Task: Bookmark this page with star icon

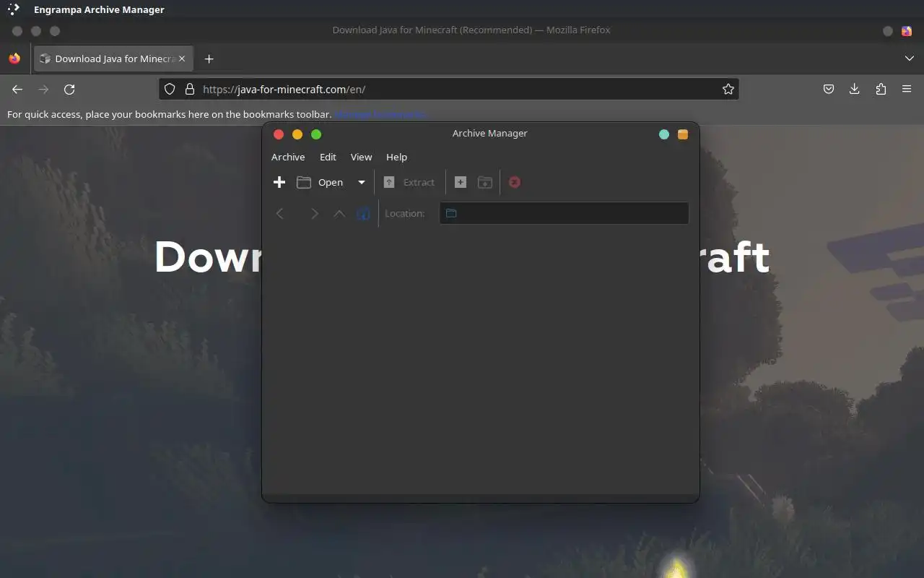Action: [728, 89]
